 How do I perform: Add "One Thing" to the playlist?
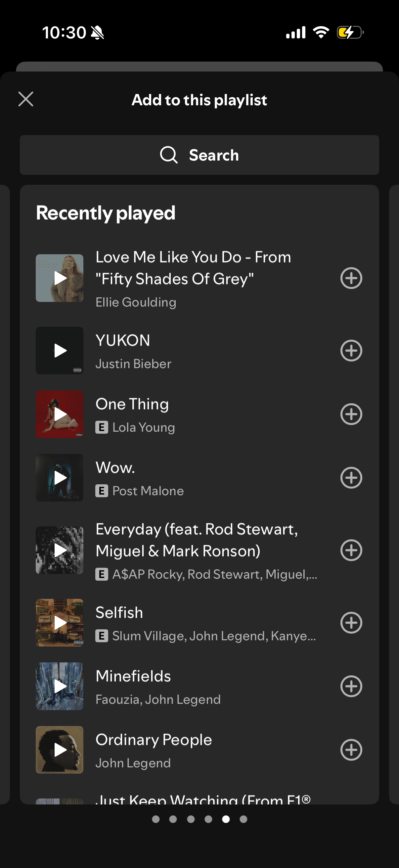click(351, 414)
